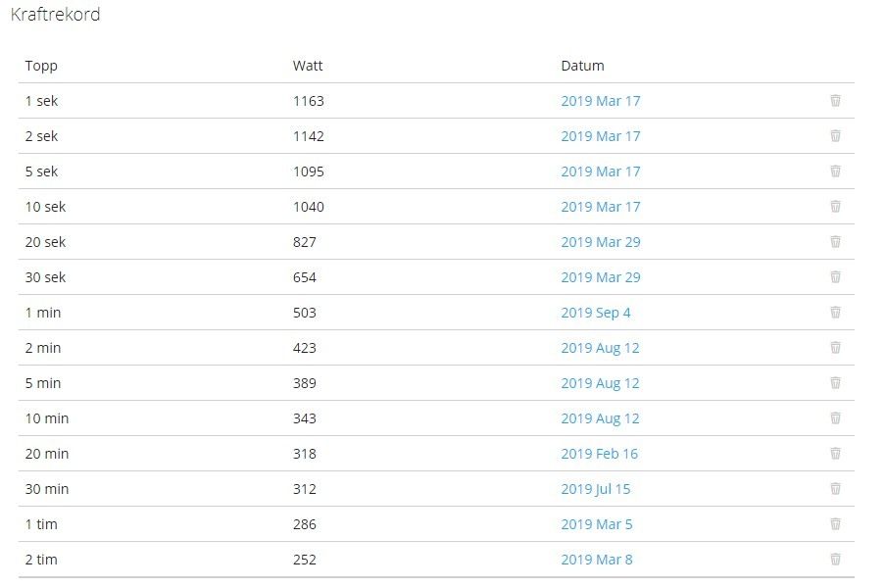Click the Watt column header

pos(308,66)
